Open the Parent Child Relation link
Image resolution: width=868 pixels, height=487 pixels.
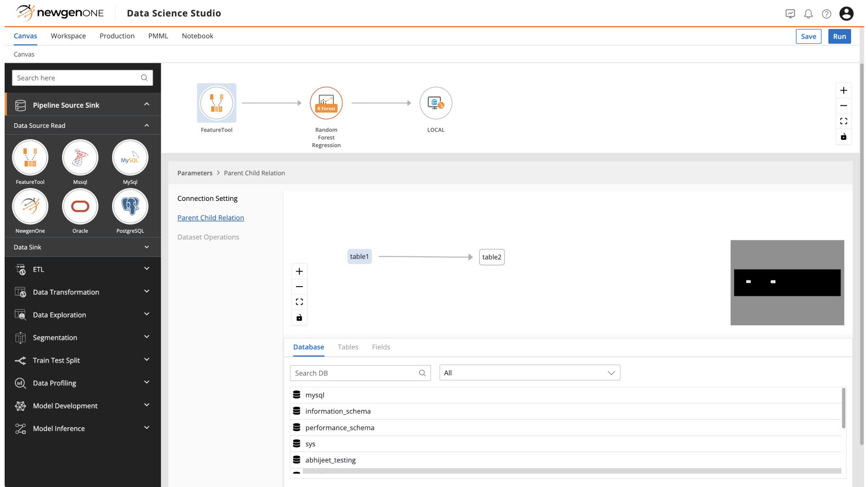pos(211,218)
